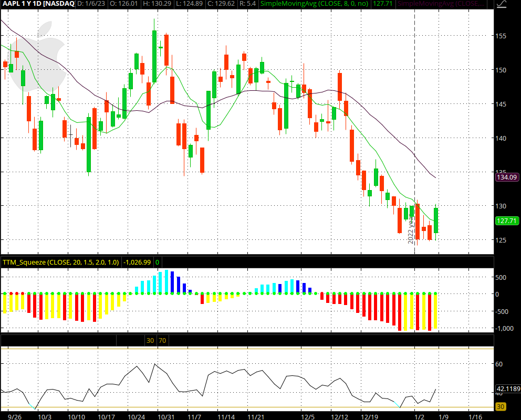Image resolution: width=521 pixels, height=420 pixels.
Task: Click the -500 label on squeeze axis
Action: click(x=502, y=311)
